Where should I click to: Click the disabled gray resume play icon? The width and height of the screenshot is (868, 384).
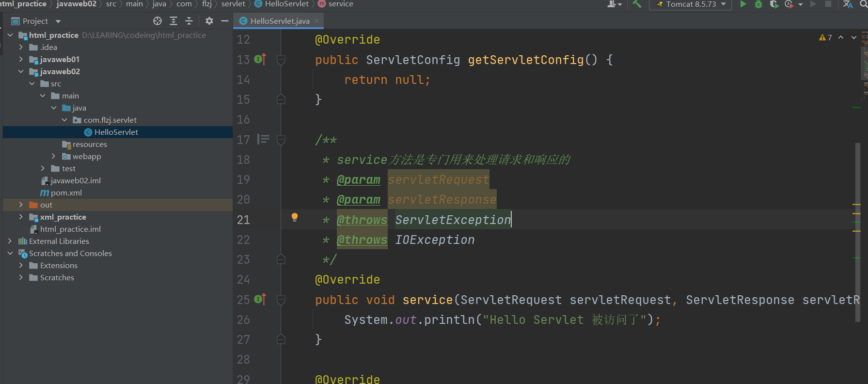(813, 4)
